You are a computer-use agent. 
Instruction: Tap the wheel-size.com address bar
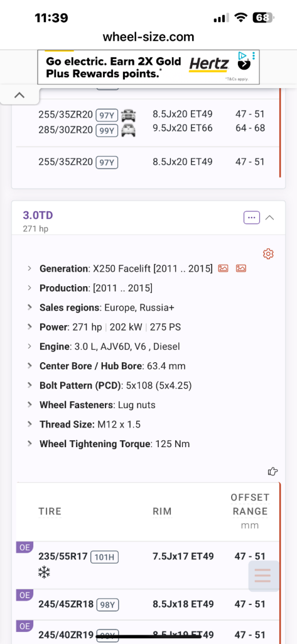click(x=148, y=37)
